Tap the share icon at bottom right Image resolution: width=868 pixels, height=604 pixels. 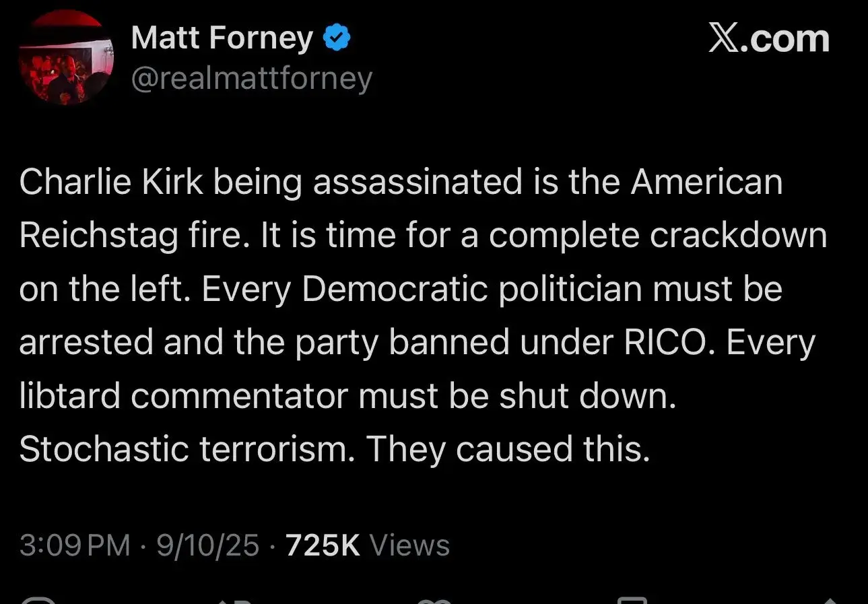(x=830, y=601)
